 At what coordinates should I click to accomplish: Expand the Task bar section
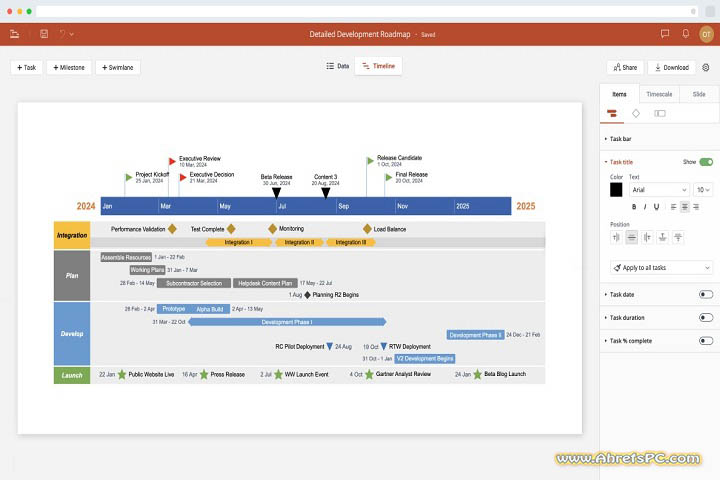[x=620, y=139]
